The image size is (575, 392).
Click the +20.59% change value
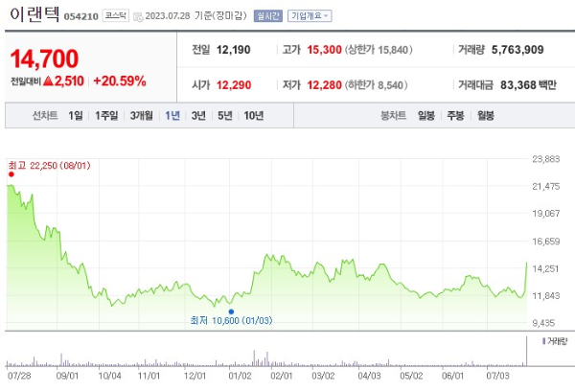coord(120,81)
